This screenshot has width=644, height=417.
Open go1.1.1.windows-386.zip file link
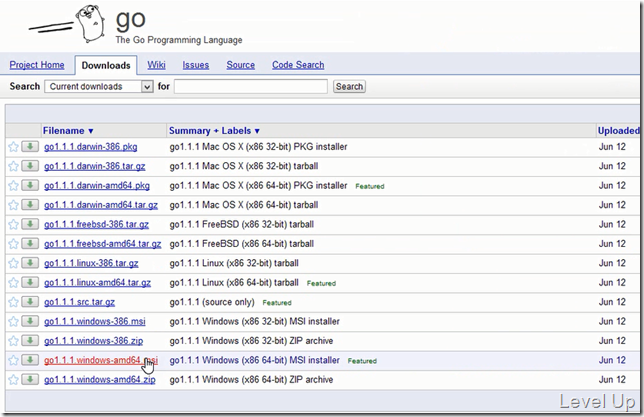tap(94, 341)
